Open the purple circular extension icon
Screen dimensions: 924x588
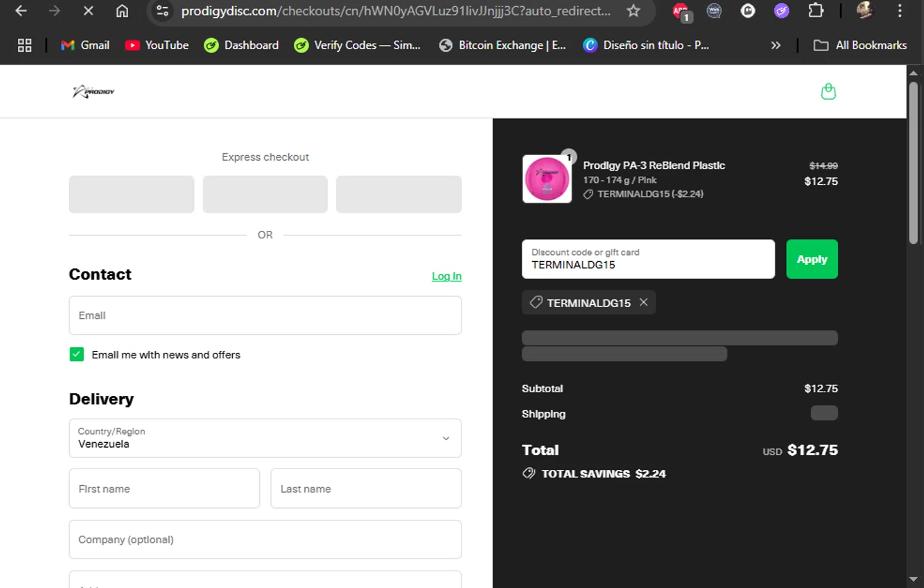pos(782,11)
